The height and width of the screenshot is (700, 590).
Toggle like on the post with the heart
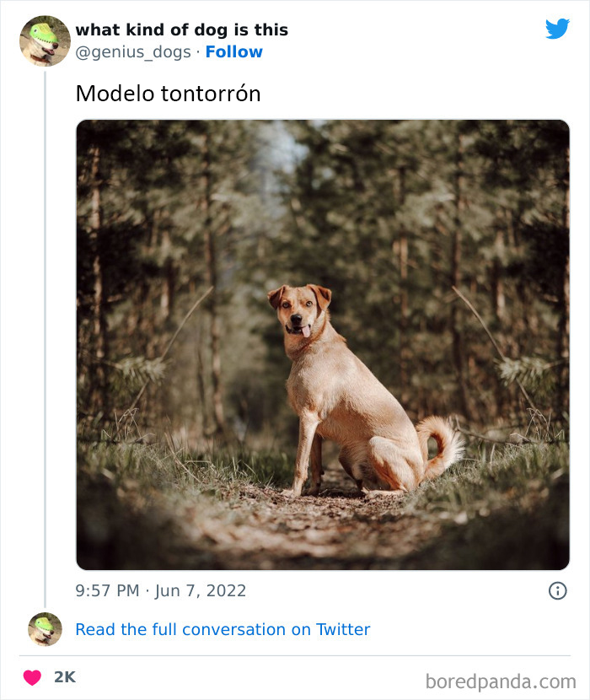pos(34,676)
